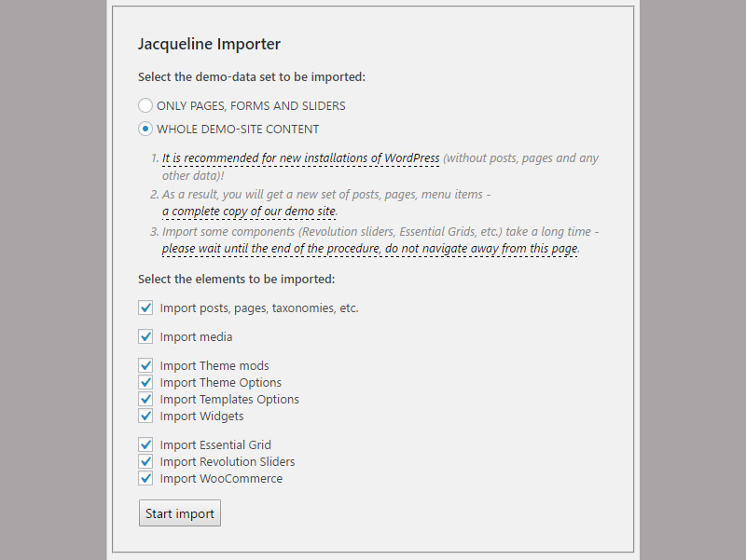
Task: Click the Jacqueline Importer heading
Action: 209,44
